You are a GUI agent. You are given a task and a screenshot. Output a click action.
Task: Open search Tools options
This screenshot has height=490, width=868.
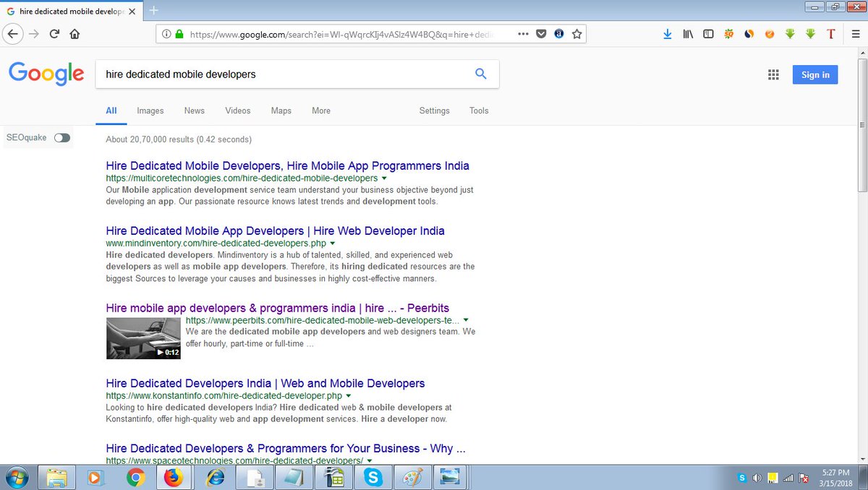[479, 111]
